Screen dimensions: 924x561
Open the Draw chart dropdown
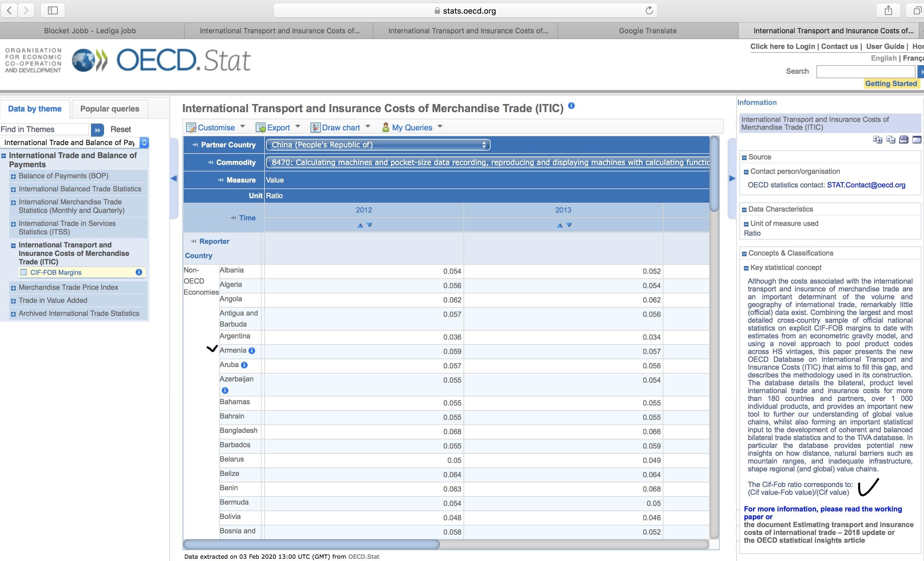click(x=341, y=127)
